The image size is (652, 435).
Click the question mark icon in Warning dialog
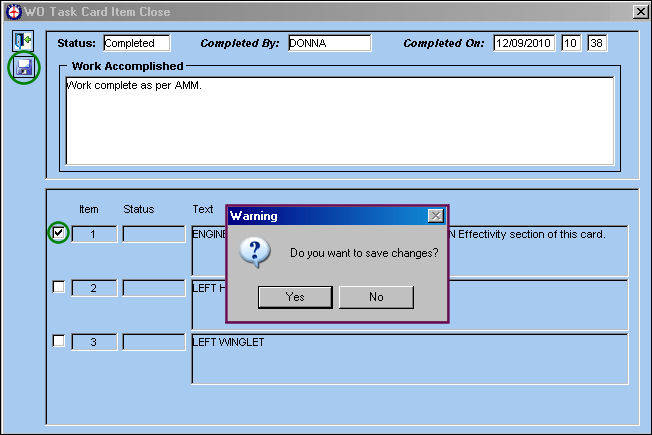[254, 252]
